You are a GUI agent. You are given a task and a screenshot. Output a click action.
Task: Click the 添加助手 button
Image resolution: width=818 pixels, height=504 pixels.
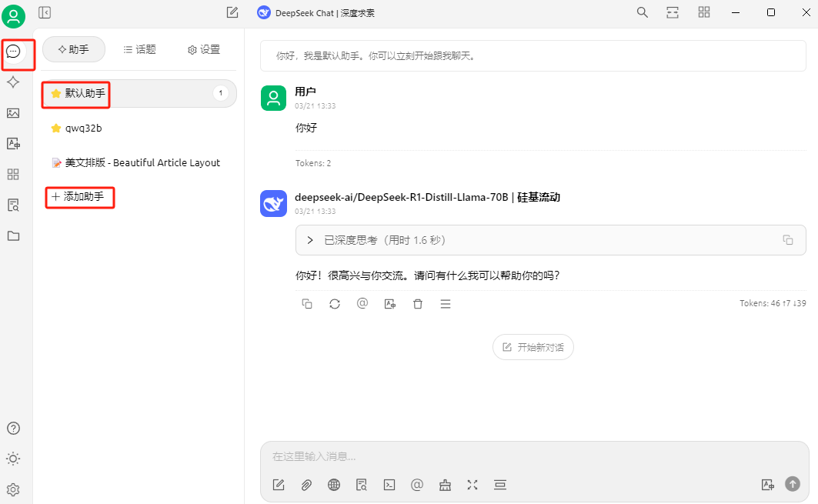(x=78, y=197)
